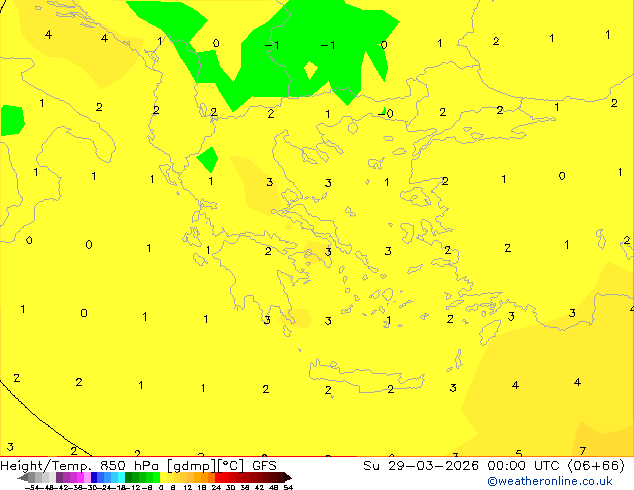Click the gray left arrow end of legend
Image resolution: width=634 pixels, height=490 pixels.
point(22,478)
